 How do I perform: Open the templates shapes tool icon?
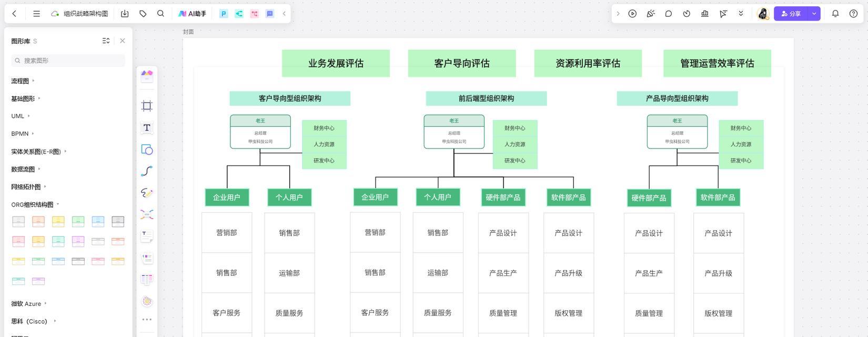pyautogui.click(x=147, y=76)
